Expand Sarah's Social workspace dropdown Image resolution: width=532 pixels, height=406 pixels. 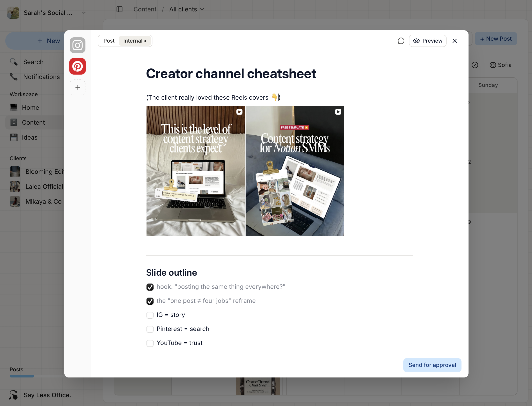pos(84,13)
